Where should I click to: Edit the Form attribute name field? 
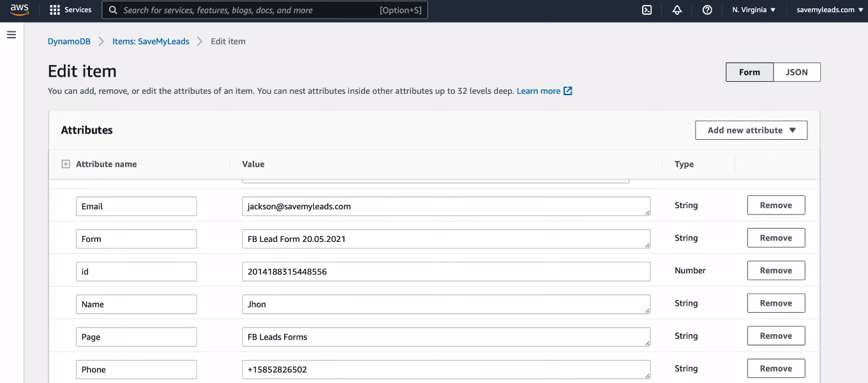(x=137, y=239)
